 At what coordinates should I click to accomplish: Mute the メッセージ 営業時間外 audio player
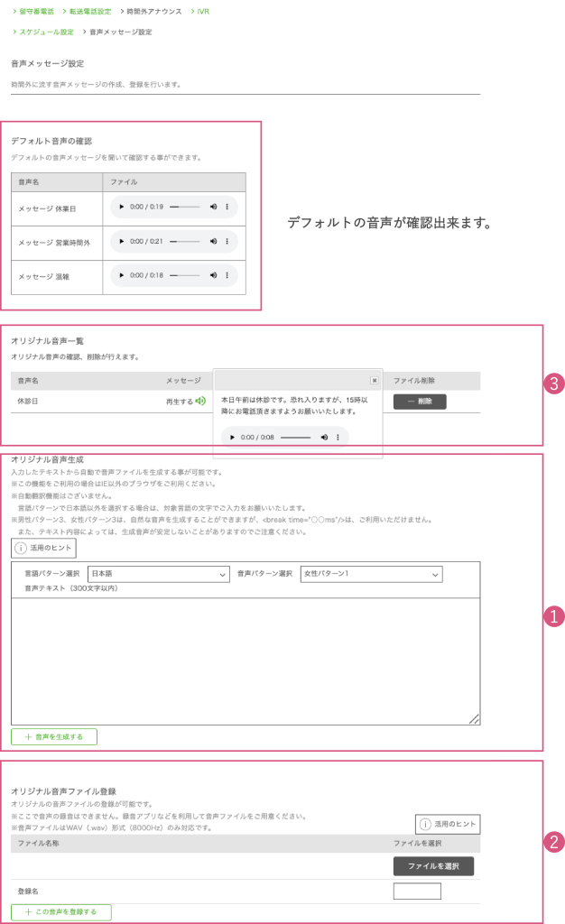214,241
